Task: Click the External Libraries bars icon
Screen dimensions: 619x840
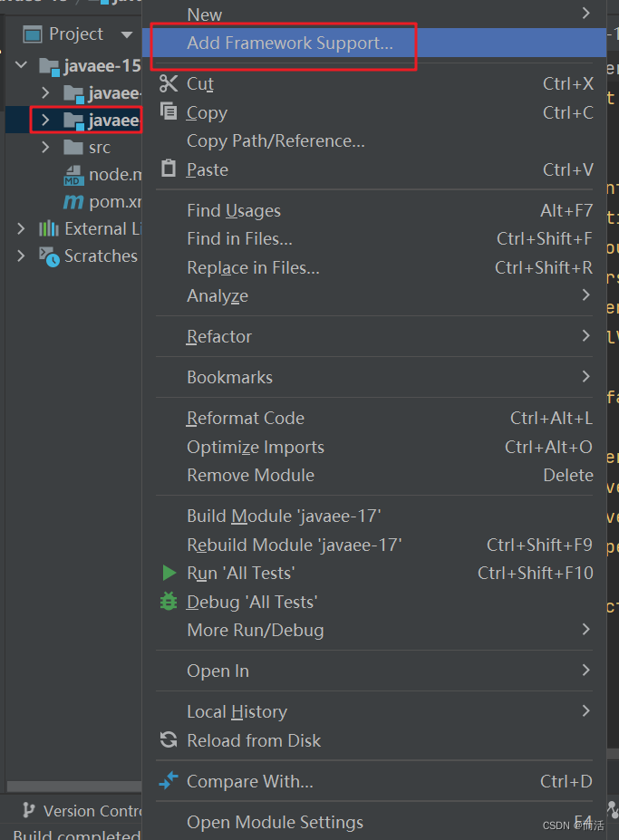Action: [49, 228]
